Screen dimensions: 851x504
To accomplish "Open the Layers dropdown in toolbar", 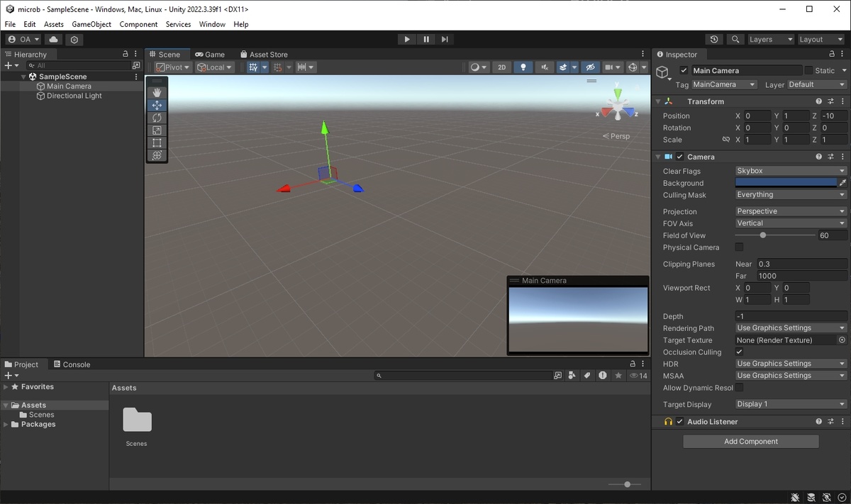I will click(x=770, y=40).
